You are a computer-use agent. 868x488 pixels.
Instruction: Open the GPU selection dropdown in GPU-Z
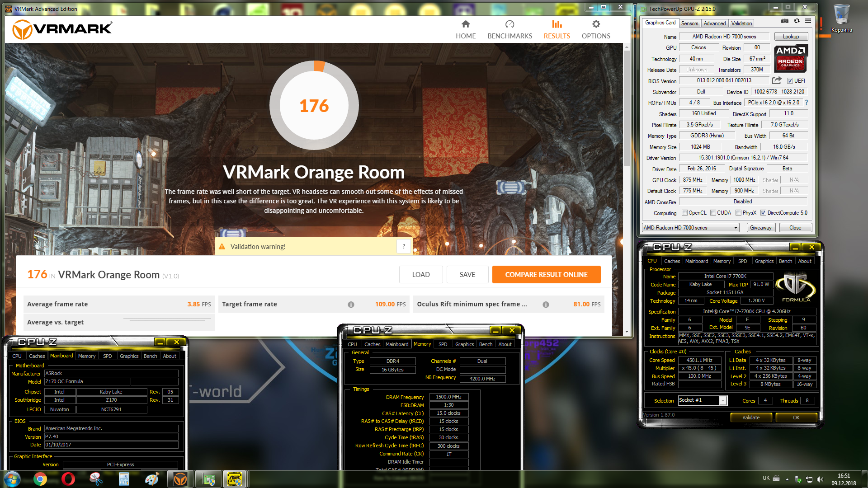pyautogui.click(x=691, y=228)
